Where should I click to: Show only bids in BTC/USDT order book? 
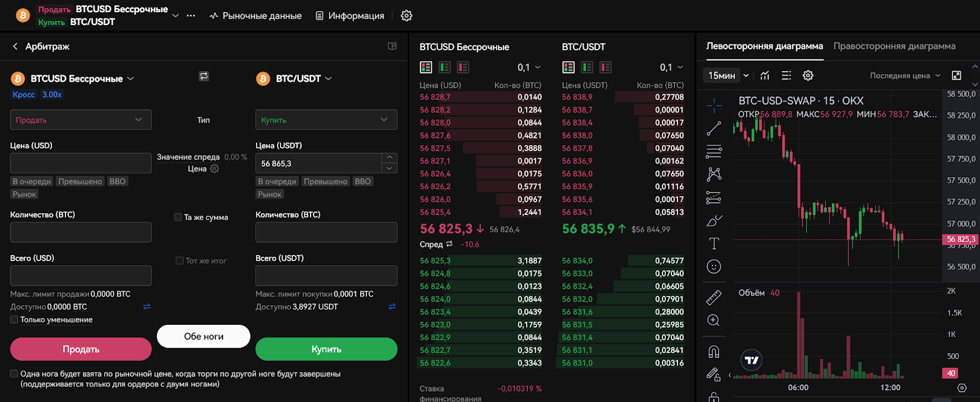(587, 67)
